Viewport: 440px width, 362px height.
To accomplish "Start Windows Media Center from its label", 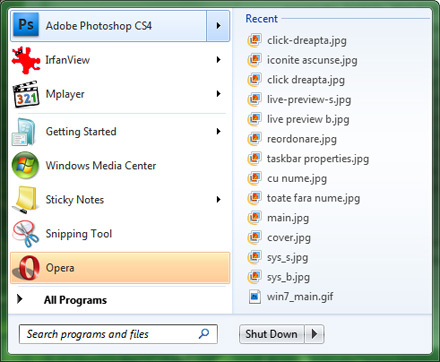I will click(x=101, y=165).
